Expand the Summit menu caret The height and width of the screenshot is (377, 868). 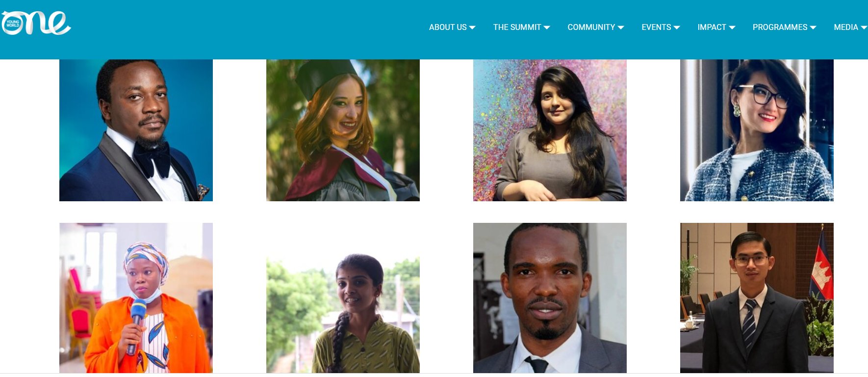click(547, 27)
